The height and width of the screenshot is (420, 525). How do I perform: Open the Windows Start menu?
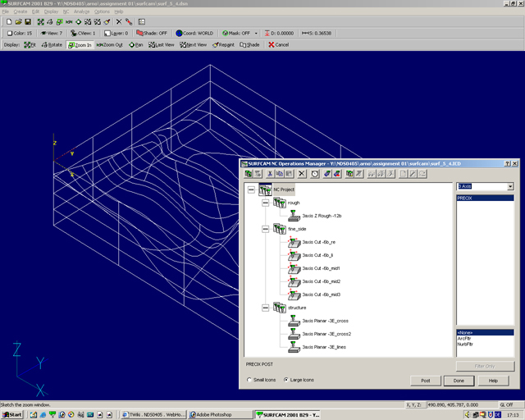click(x=12, y=414)
